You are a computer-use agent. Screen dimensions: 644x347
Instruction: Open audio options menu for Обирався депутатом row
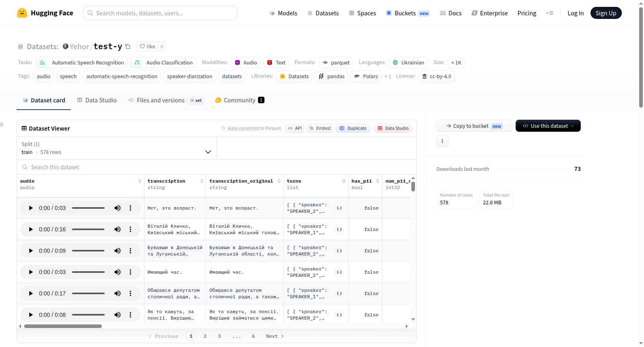(x=130, y=293)
